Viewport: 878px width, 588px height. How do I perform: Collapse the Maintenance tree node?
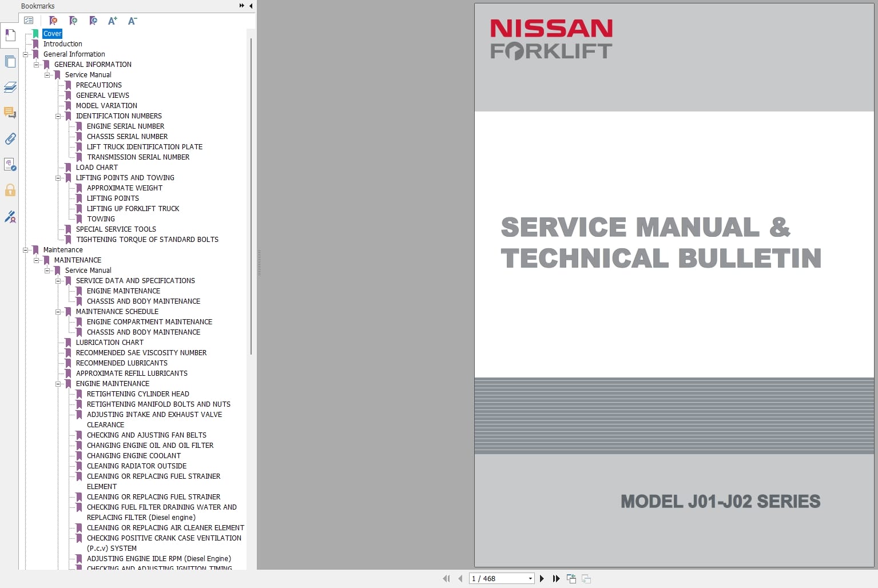pos(25,250)
